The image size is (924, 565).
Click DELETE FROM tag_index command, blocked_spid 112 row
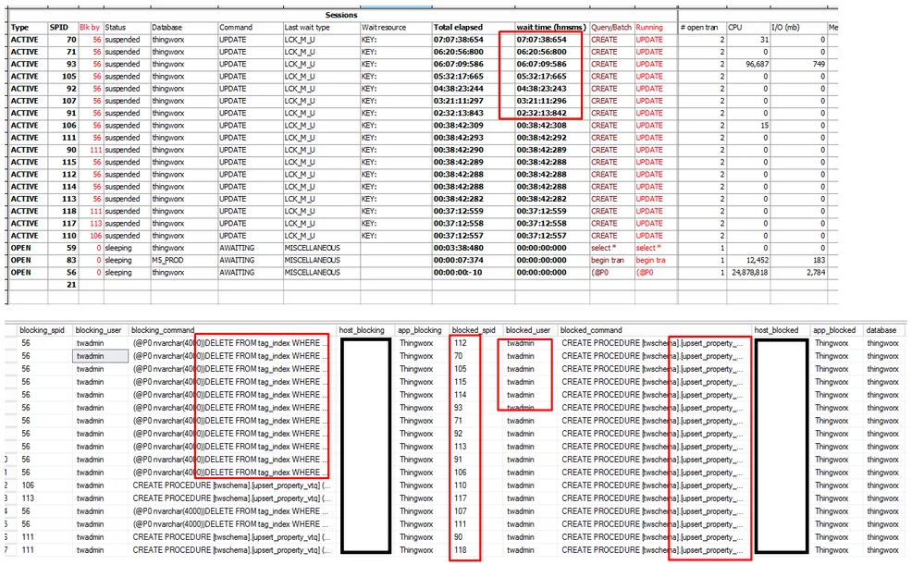tap(232, 343)
